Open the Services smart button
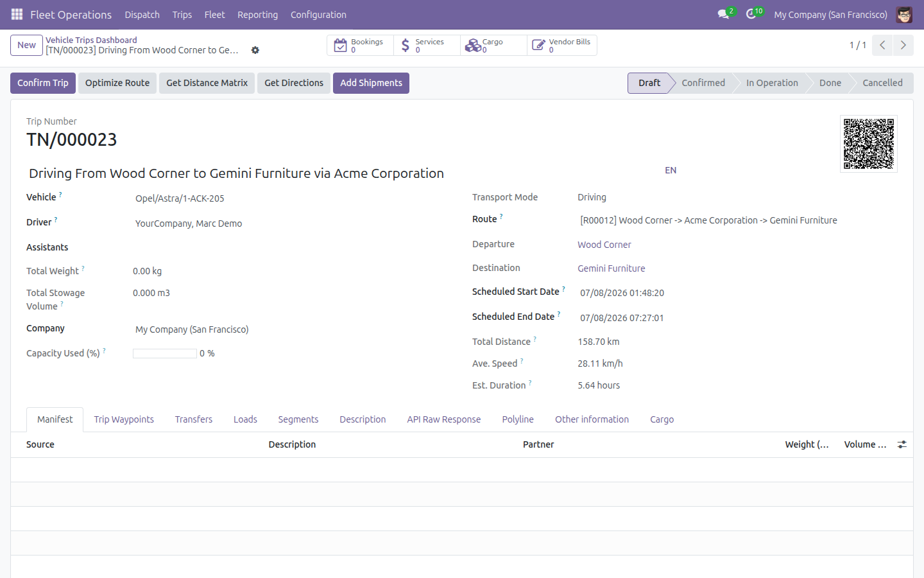 (427, 46)
